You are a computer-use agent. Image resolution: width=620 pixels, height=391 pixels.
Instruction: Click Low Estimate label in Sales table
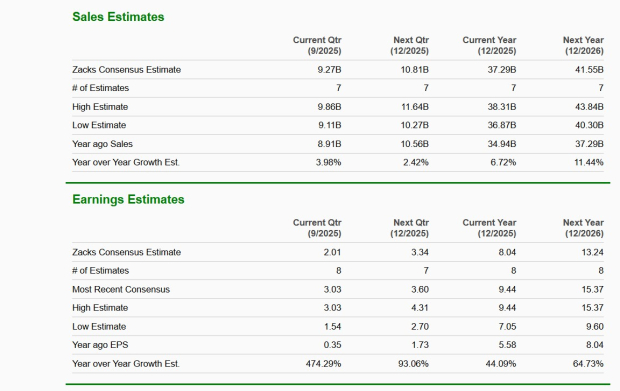[x=99, y=125]
